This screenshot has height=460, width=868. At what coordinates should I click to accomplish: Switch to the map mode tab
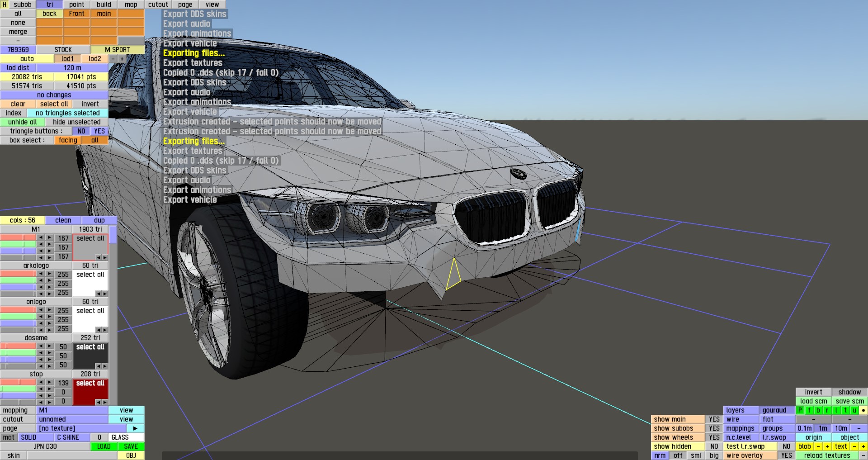pyautogui.click(x=131, y=5)
